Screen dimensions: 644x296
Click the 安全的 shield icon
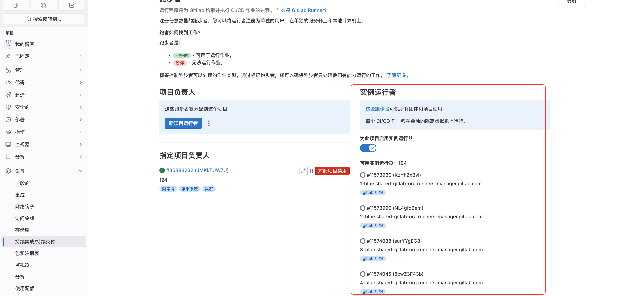(8, 107)
